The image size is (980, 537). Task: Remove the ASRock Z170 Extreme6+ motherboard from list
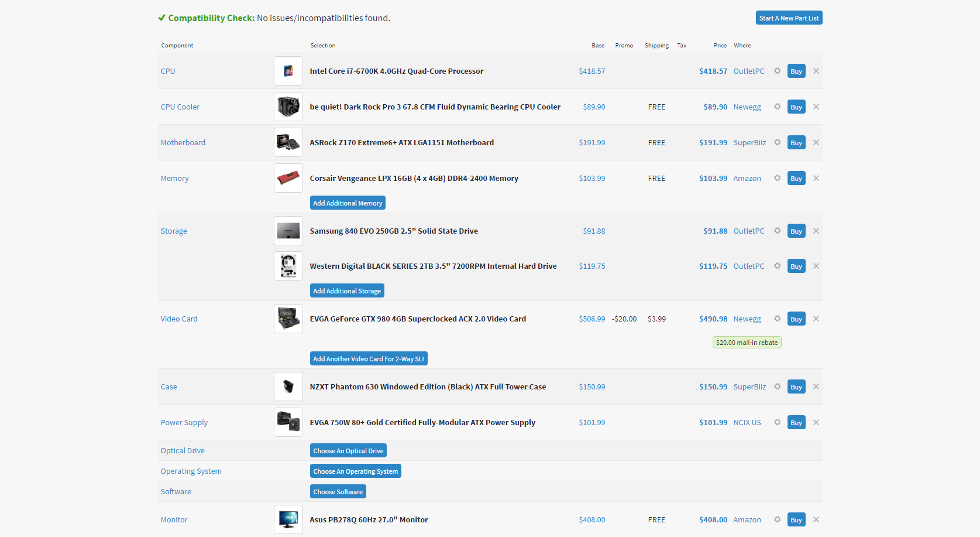(816, 142)
